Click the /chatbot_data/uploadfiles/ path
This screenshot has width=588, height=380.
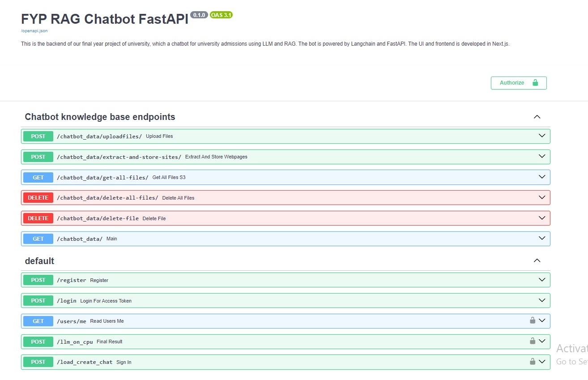coord(99,137)
